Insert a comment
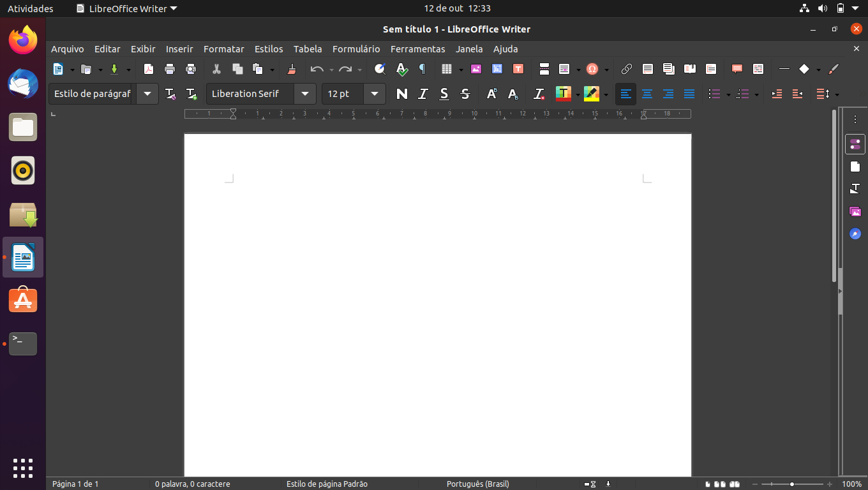 pyautogui.click(x=737, y=69)
